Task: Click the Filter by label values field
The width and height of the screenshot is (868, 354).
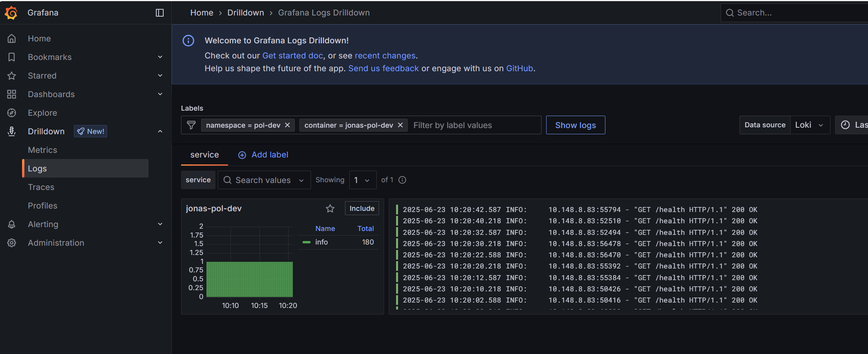Action: pos(476,125)
